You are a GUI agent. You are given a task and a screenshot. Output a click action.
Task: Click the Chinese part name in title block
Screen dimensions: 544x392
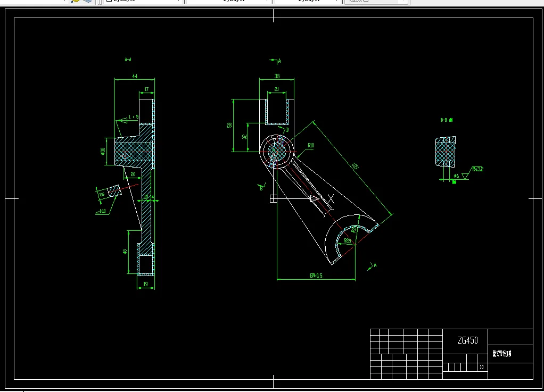502,354
